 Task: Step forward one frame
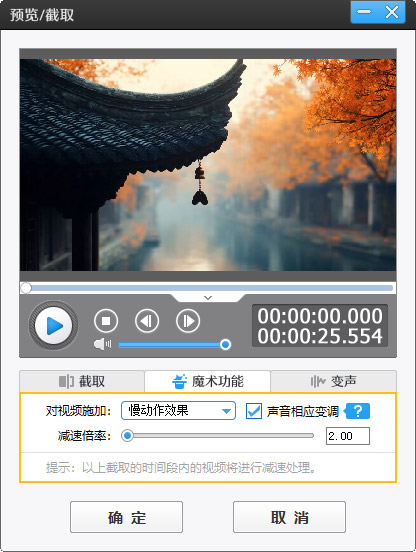[188, 321]
